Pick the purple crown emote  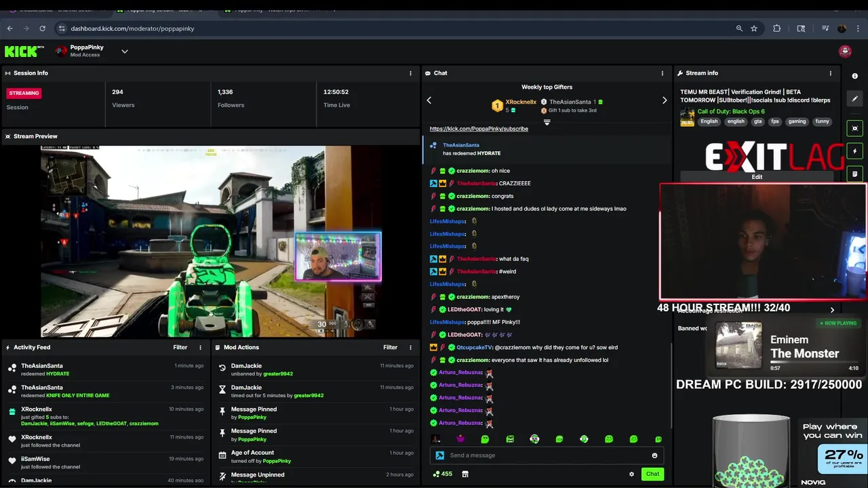pos(460,439)
